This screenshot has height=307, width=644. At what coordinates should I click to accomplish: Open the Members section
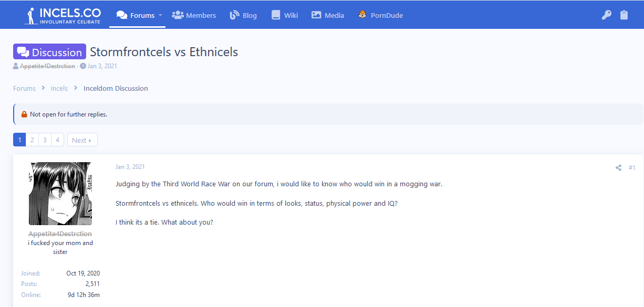(194, 15)
